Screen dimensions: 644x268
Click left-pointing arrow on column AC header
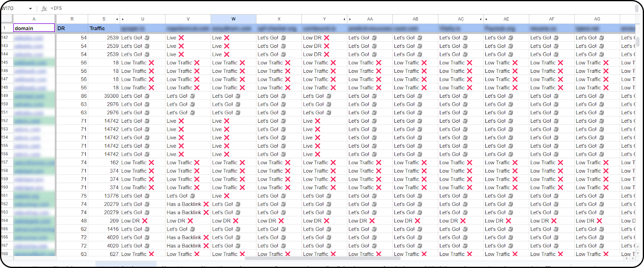[481, 19]
